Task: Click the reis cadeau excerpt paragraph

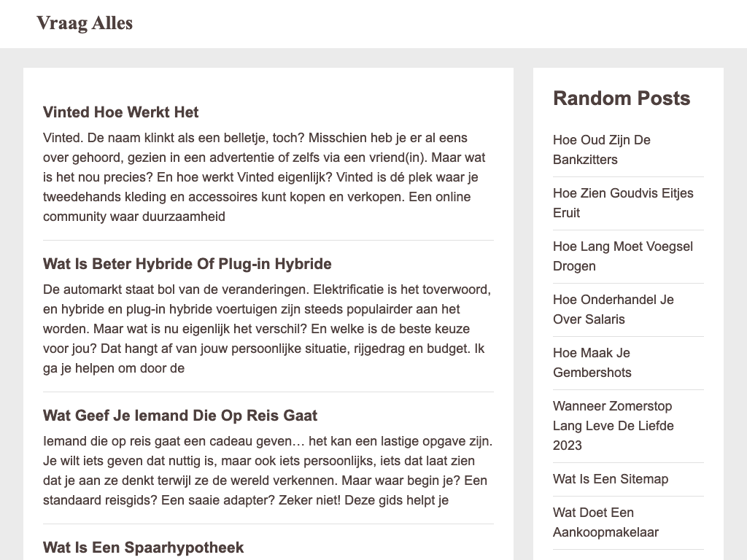Action: [x=268, y=471]
